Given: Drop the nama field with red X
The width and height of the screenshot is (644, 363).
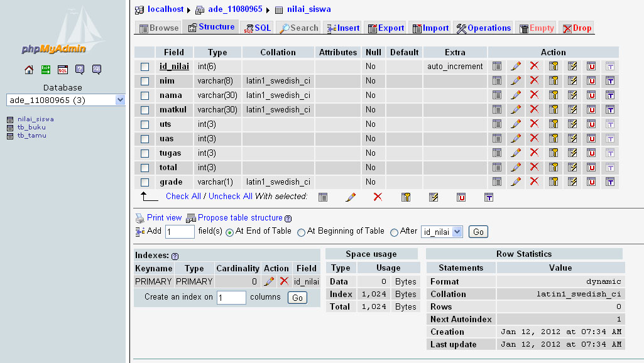Looking at the screenshot, I should coord(534,95).
